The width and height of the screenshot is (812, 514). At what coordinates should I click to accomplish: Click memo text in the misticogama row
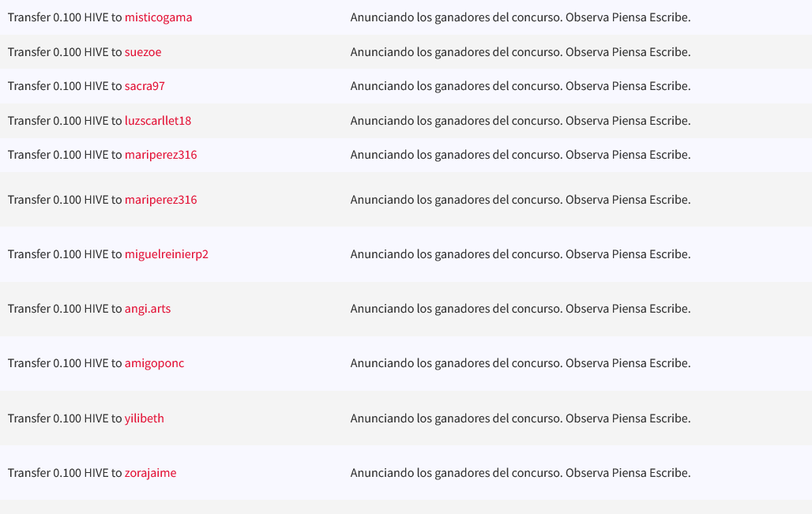tap(520, 17)
